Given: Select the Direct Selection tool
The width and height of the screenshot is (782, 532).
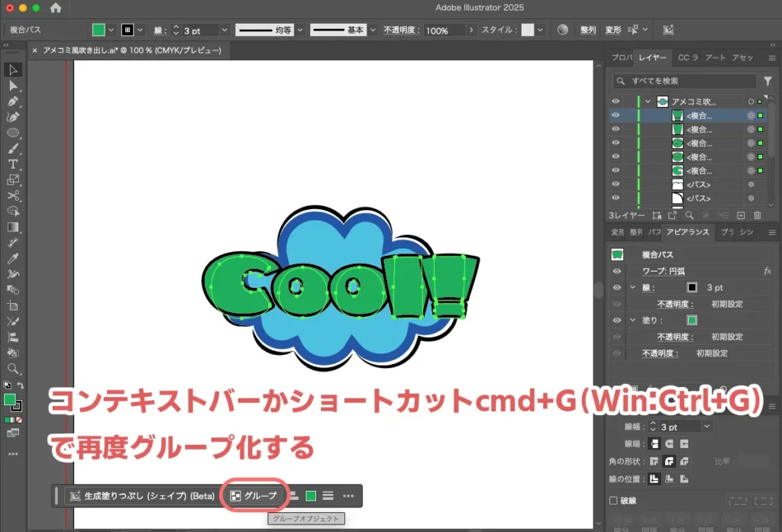Looking at the screenshot, I should [13, 85].
